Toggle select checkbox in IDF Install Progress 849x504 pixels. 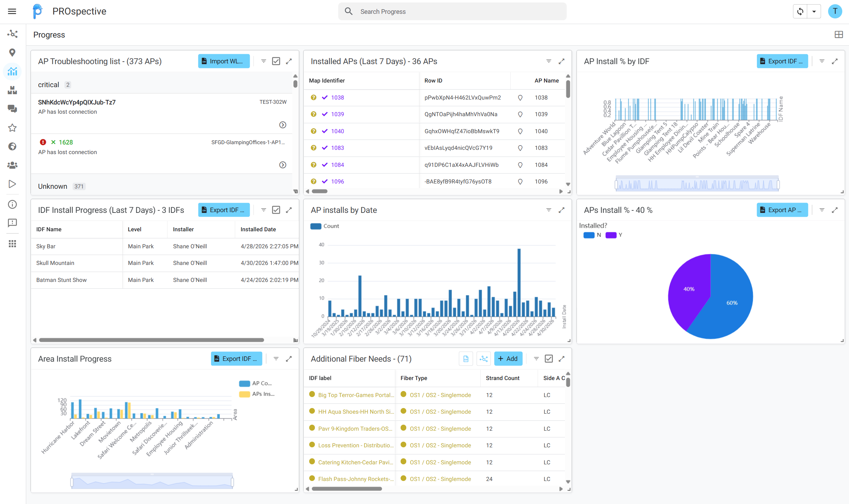point(276,210)
